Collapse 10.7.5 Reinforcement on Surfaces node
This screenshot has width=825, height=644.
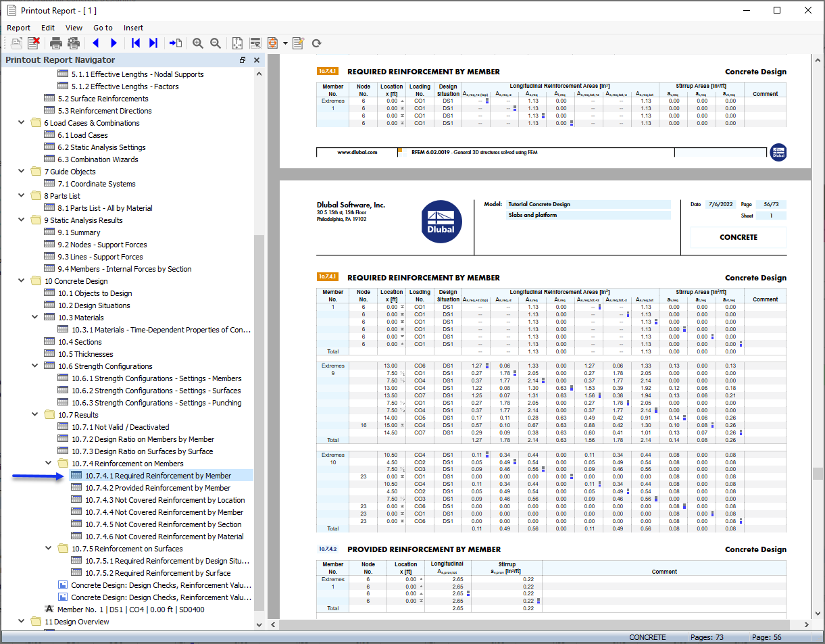click(49, 549)
